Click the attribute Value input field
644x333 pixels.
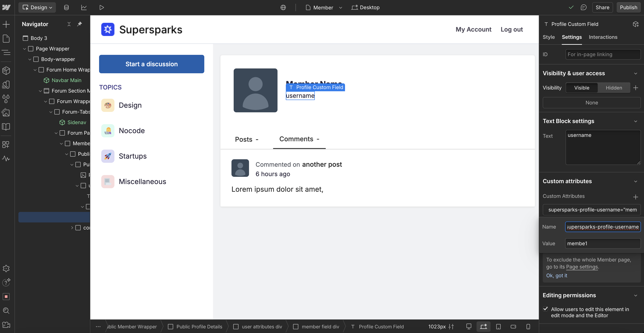click(603, 243)
